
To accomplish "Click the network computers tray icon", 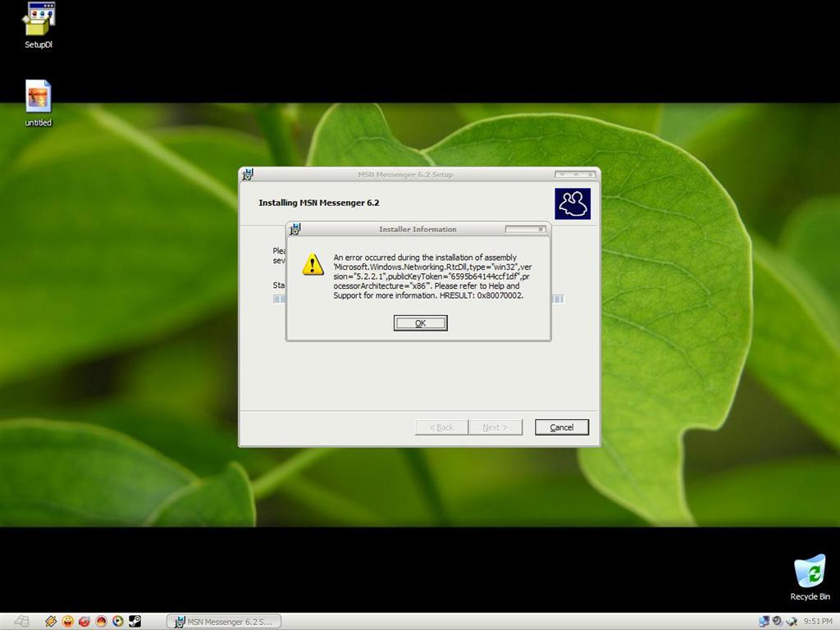I will point(765,622).
